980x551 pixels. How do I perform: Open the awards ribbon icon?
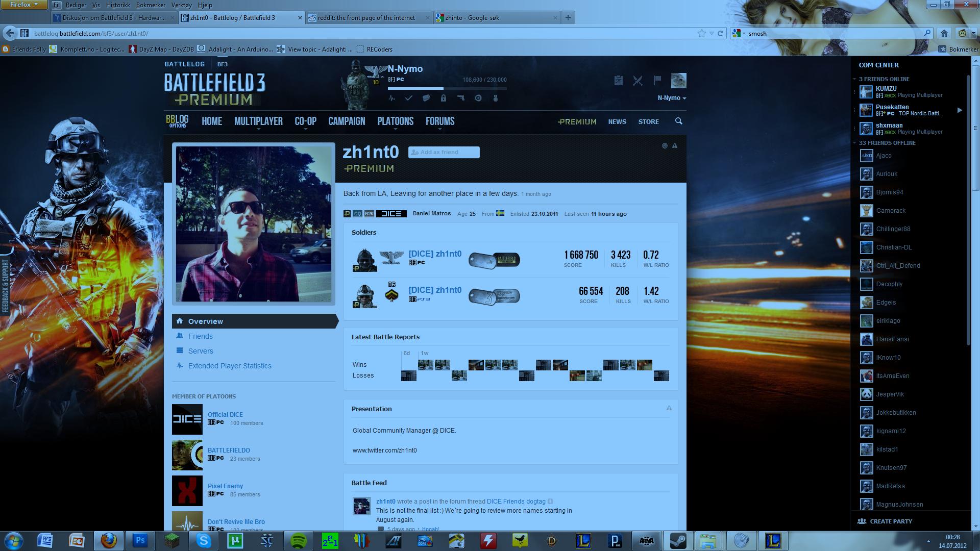coord(478,98)
